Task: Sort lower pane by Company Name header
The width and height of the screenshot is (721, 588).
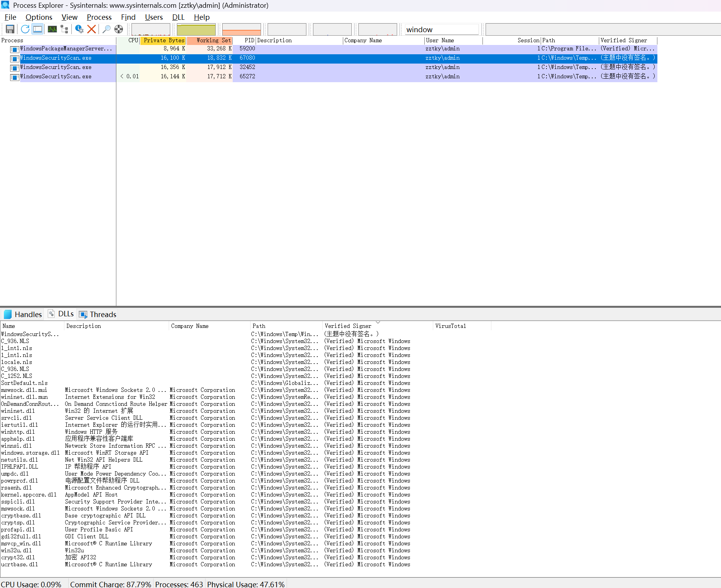Action: [x=210, y=326]
